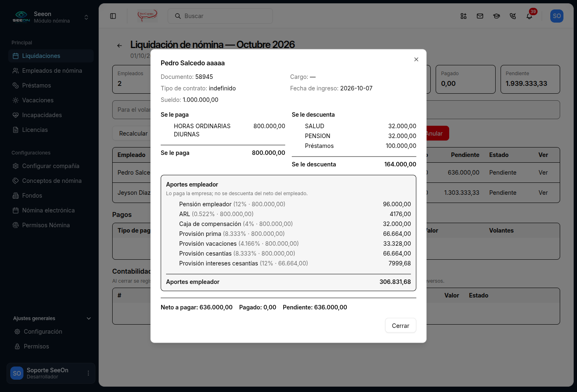This screenshot has height=392, width=577.
Task: Click the Recalcular button
Action: 133,134
